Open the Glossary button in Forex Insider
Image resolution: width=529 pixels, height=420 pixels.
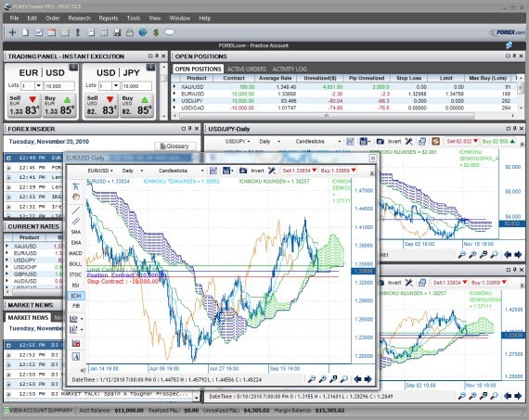click(174, 146)
